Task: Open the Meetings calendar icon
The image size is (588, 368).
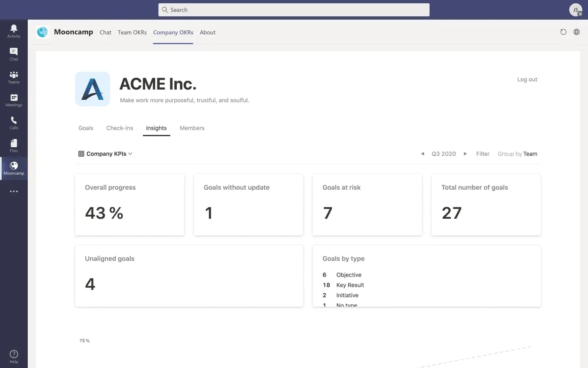Action: (x=14, y=100)
